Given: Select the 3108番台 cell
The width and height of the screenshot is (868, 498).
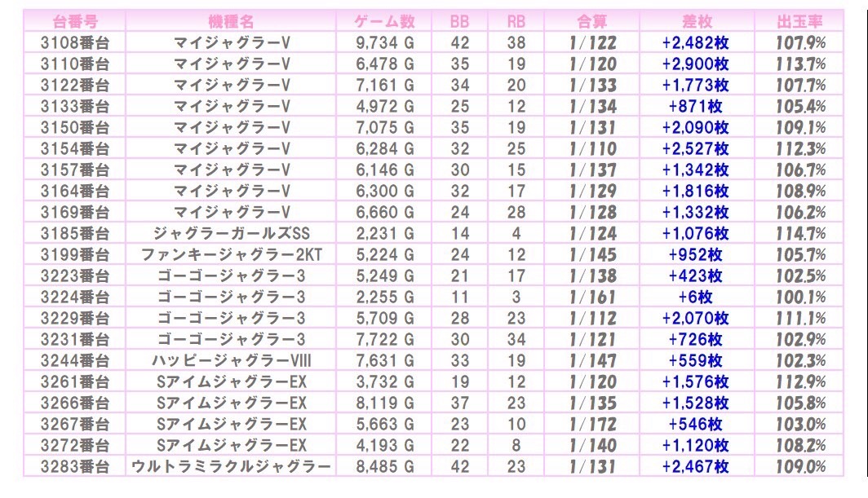Looking at the screenshot, I should pyautogui.click(x=75, y=42).
